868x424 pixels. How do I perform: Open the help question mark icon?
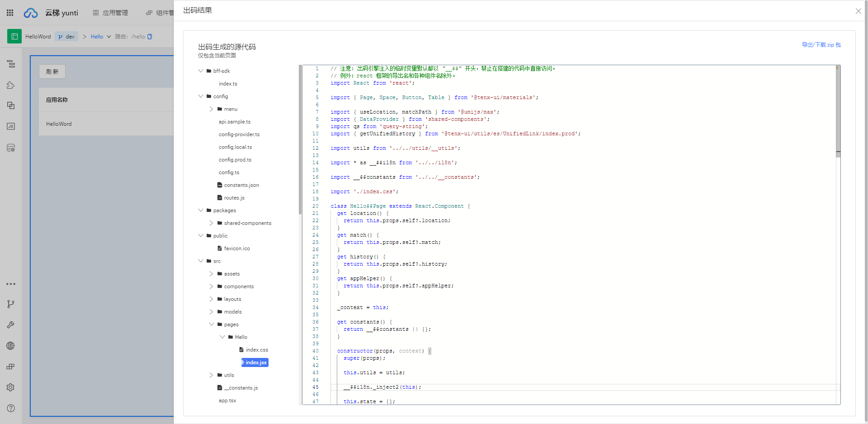[11, 408]
